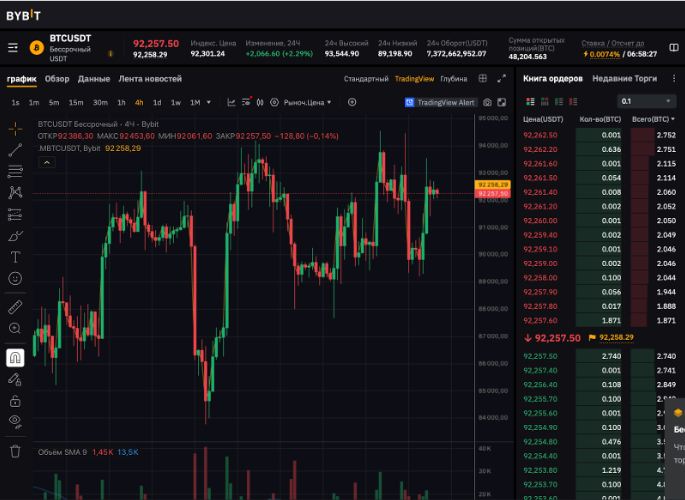
Task: Expand the 0.1 price grouping dropdown
Action: click(647, 101)
